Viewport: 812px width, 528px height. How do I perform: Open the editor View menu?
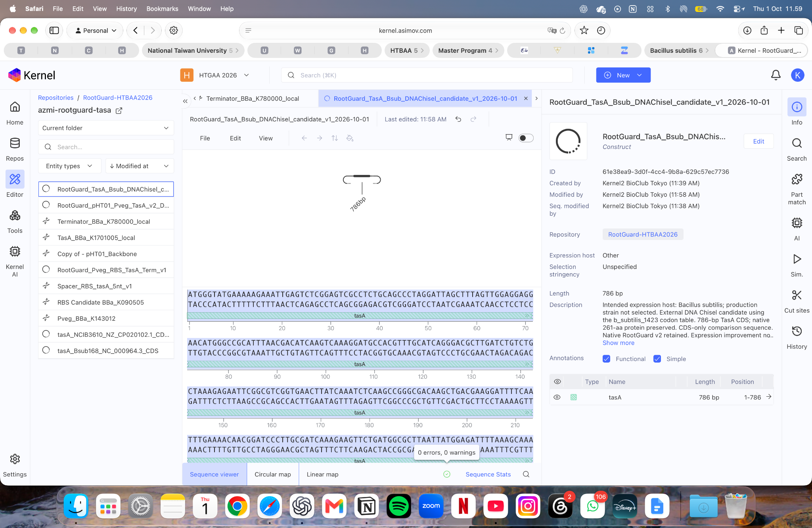pyautogui.click(x=266, y=138)
